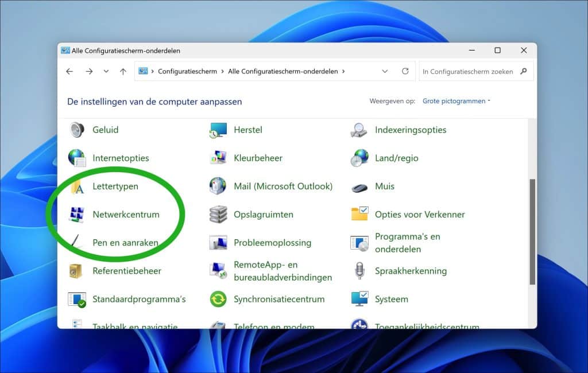Open the Land/regio globe clock icon
Image resolution: width=588 pixels, height=373 pixels.
359,158
